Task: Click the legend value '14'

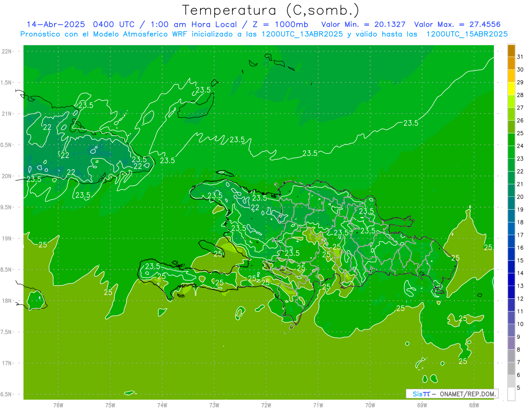Action: tap(520, 273)
